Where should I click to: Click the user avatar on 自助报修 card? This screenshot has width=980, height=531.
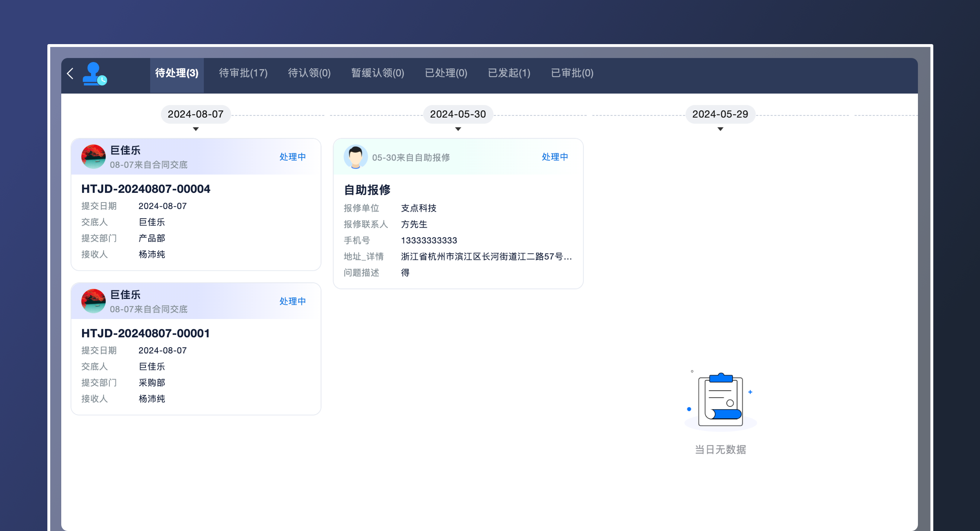[x=356, y=156]
